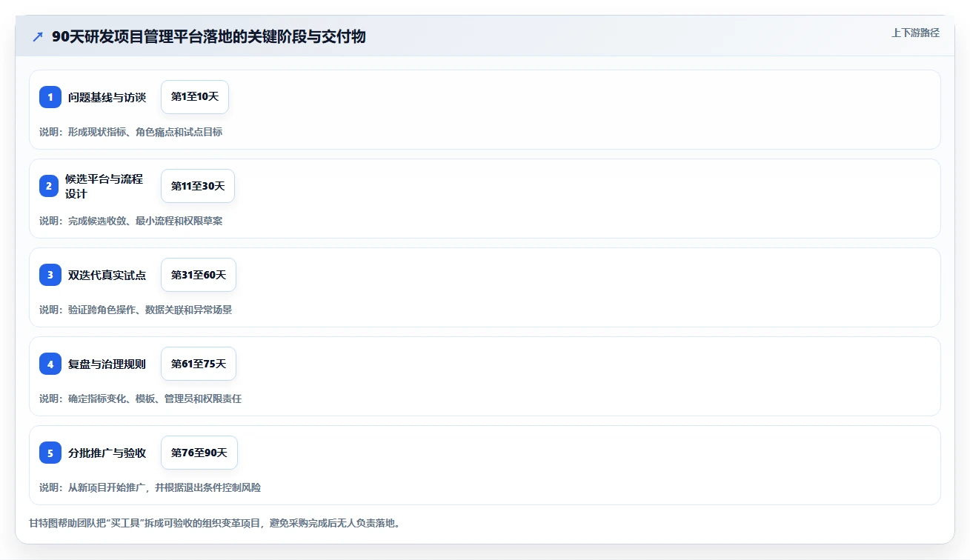
Task: Click description 从新项目开始推广，并根据退出条件控制风险
Action: click(165, 487)
